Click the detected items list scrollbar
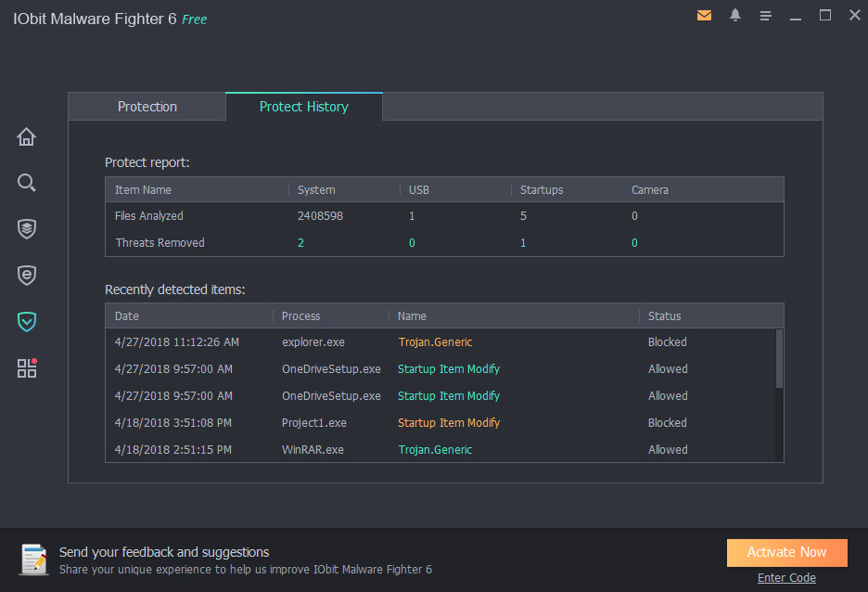868x592 pixels. (x=779, y=359)
